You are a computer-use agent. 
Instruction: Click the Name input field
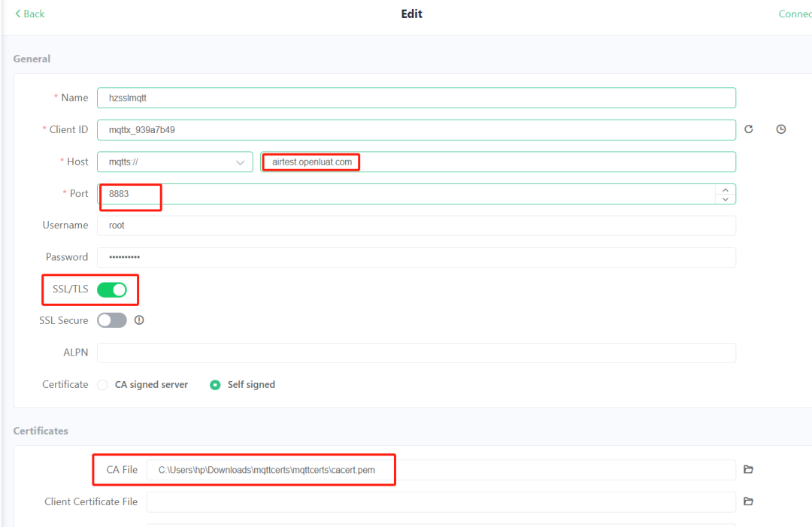click(x=417, y=98)
